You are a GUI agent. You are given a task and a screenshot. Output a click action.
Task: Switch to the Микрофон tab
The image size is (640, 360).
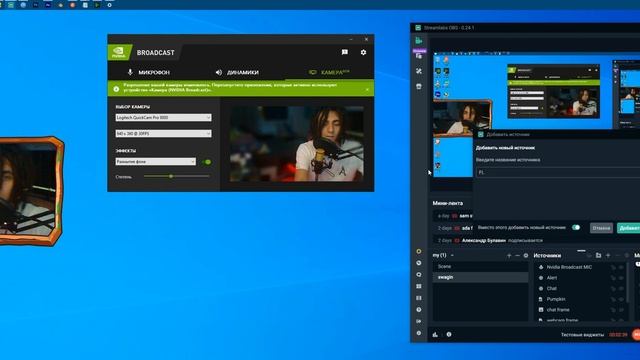click(149, 72)
